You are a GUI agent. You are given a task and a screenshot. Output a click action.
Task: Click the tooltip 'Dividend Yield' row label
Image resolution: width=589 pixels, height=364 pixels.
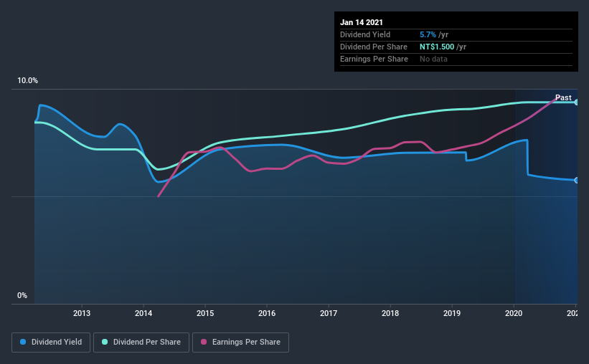(365, 34)
